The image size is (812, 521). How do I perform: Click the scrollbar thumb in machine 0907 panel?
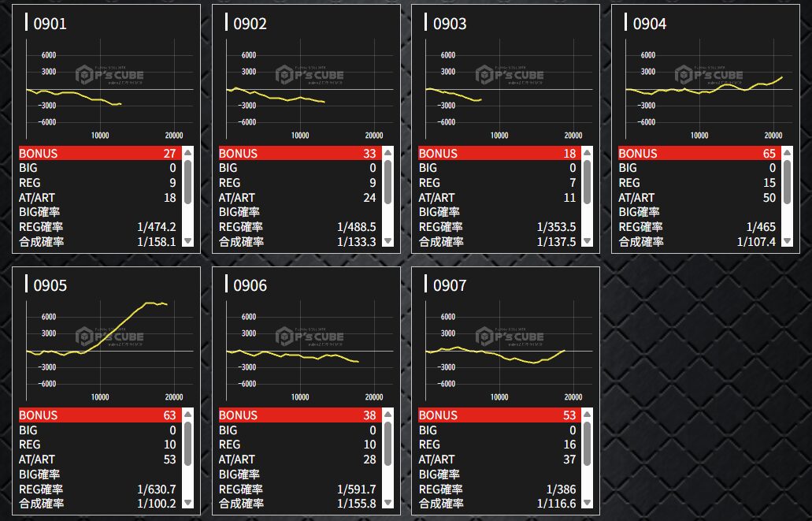click(x=588, y=444)
